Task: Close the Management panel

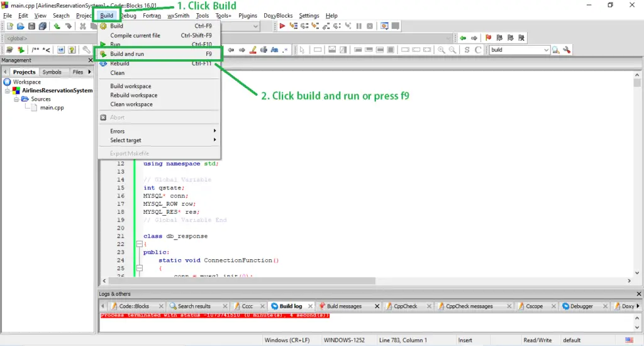Action: point(91,60)
